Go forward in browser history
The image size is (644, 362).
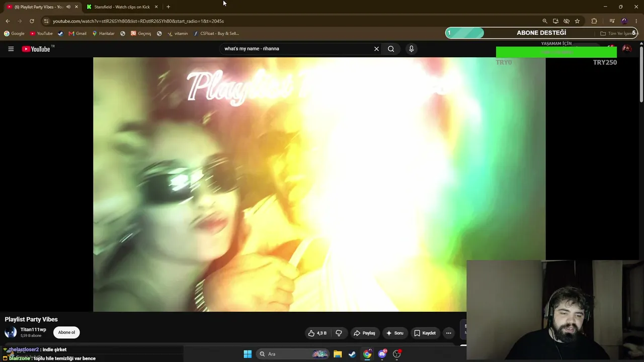tap(20, 21)
